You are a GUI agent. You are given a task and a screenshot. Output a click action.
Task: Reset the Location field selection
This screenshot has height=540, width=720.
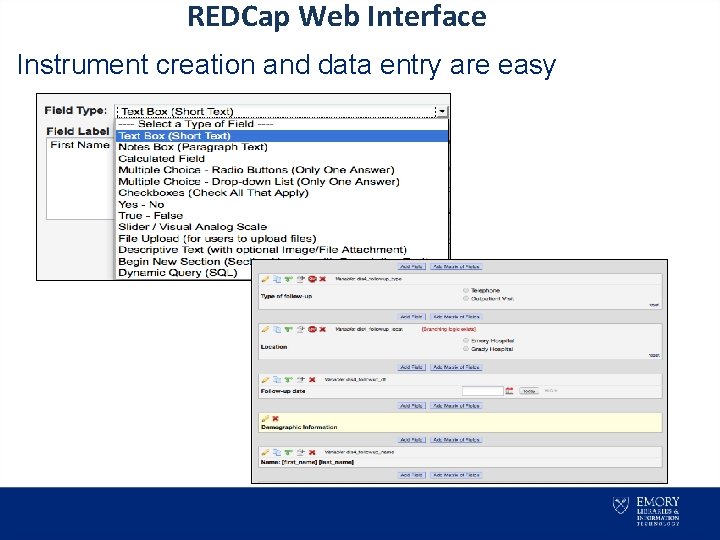(x=654, y=355)
